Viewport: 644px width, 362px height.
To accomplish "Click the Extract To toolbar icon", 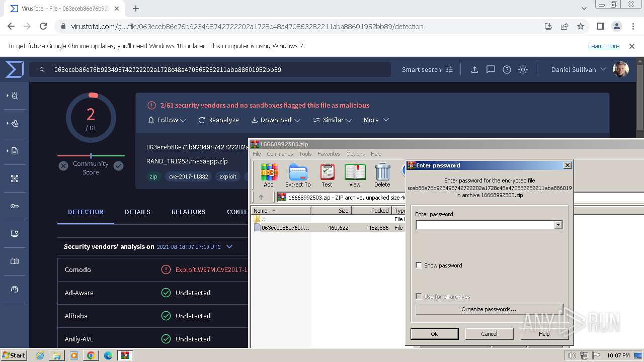I will [x=298, y=175].
